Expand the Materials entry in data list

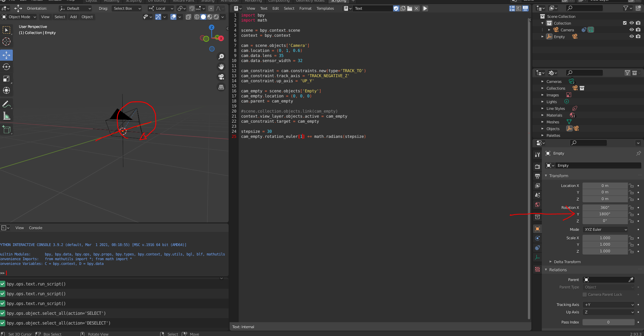point(543,115)
